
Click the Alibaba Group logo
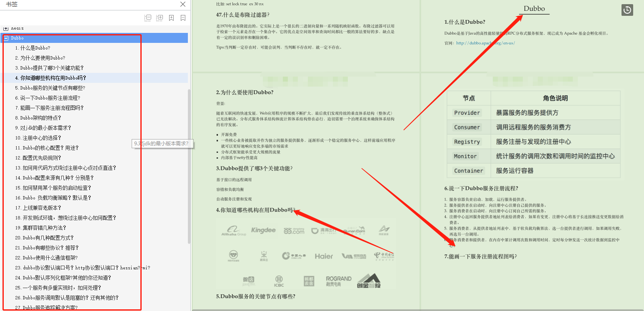234,230
